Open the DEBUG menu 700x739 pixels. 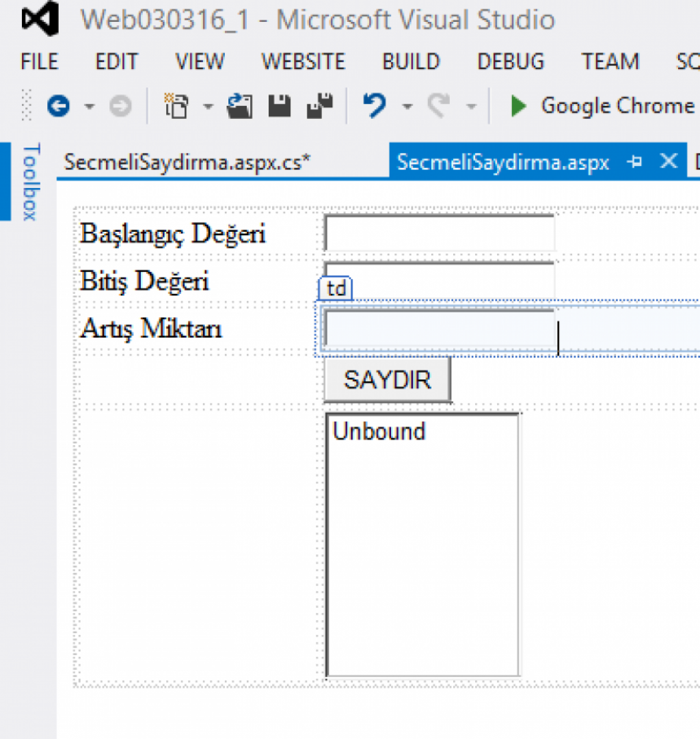pos(511,62)
